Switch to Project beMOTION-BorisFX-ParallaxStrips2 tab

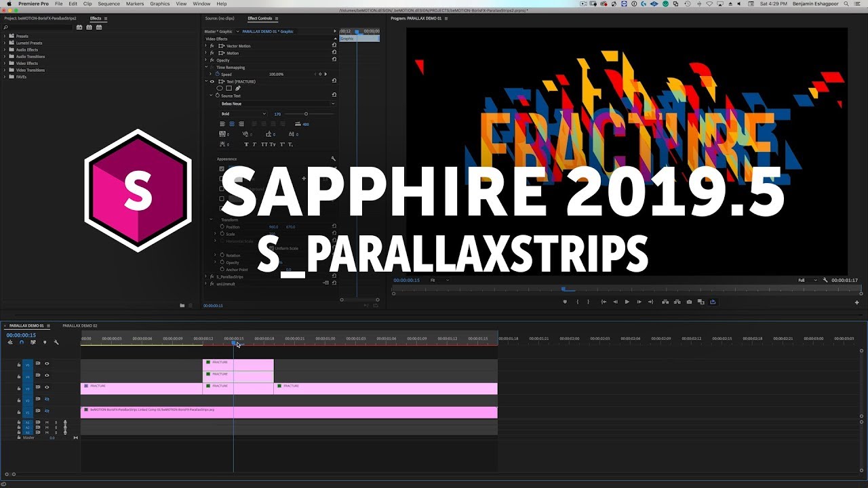(40, 18)
